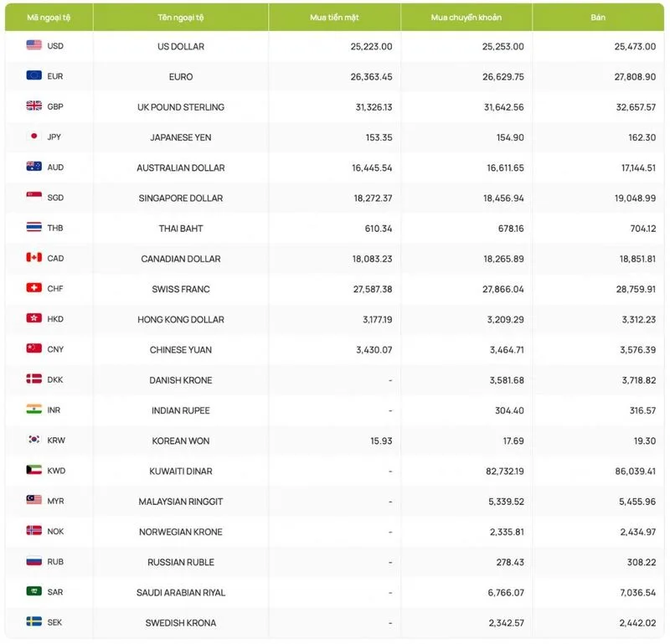The height and width of the screenshot is (644, 670).
Task: Click the SAR Saudi Arabia flag icon
Action: tap(33, 591)
